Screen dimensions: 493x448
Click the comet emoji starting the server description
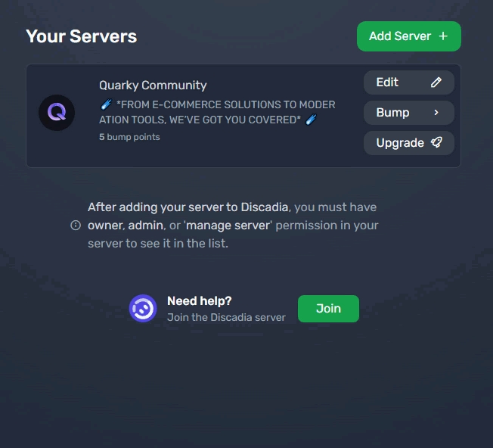(x=106, y=104)
